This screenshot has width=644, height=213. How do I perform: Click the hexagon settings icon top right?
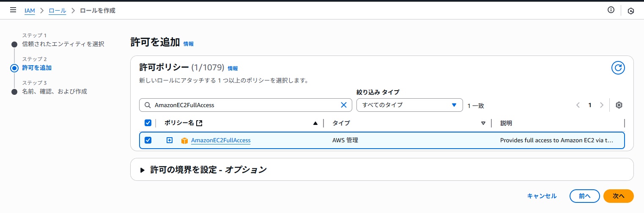tap(631, 11)
